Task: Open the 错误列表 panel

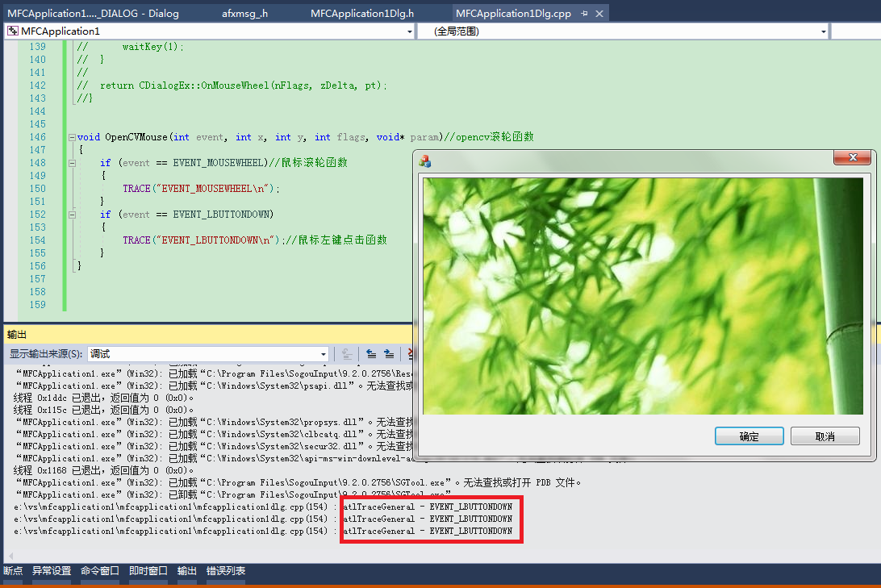Action: coord(225,570)
